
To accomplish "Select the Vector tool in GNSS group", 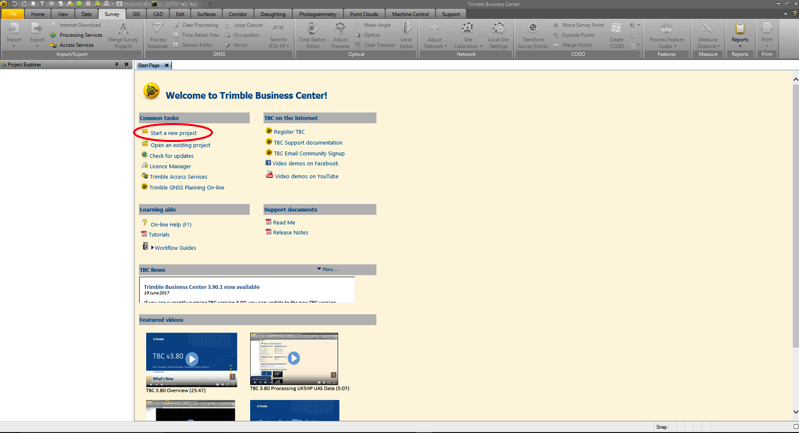I will coord(236,45).
